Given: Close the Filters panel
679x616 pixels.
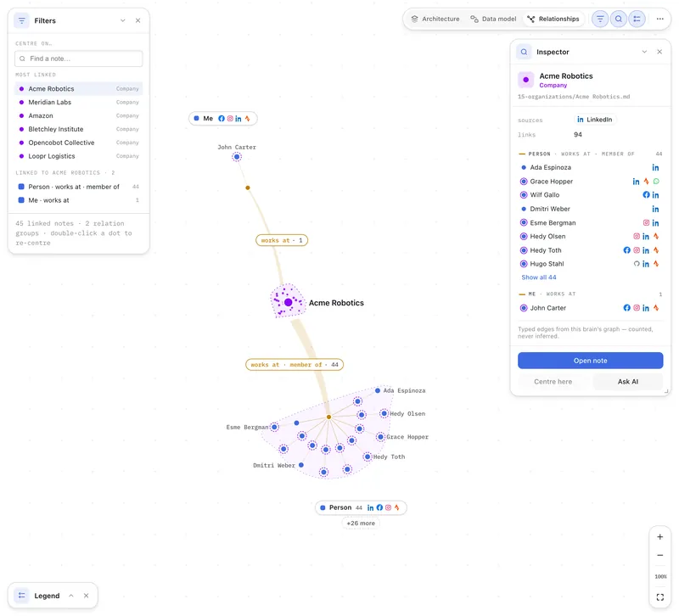Looking at the screenshot, I should coord(137,20).
